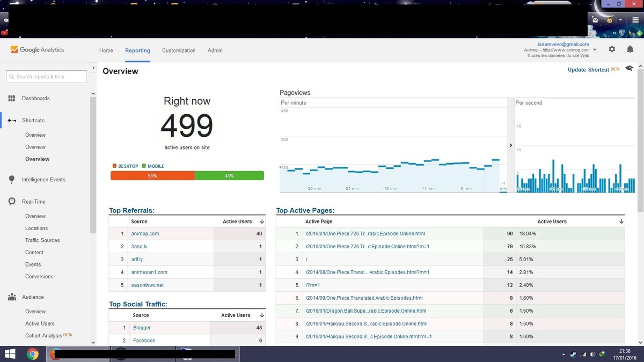Open the notifications bell icon
Viewport: 644px width, 362px height.
630,49
